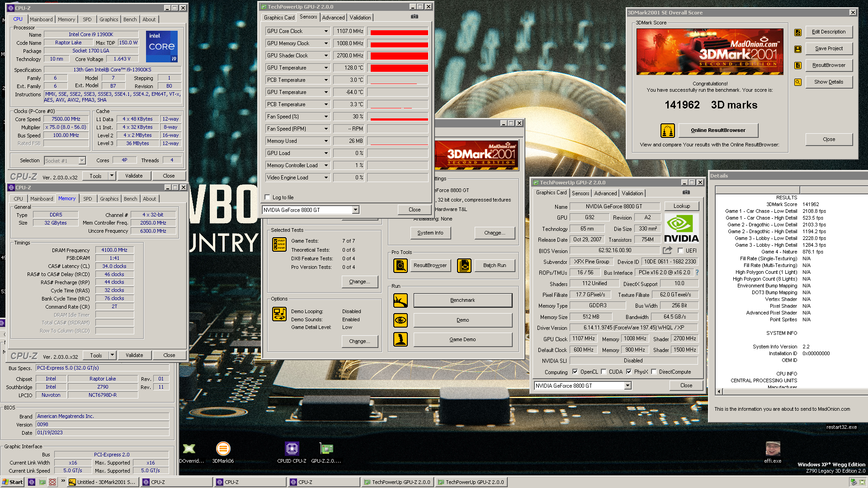This screenshot has width=868, height=488.
Task: Click the Online ResultBrowser yellow icon
Action: 668,131
